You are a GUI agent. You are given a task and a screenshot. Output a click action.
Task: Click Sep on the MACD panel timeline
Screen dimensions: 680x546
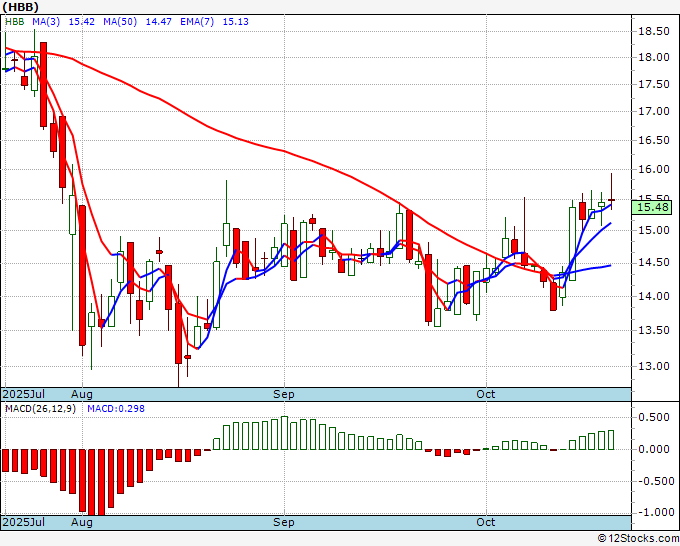coord(284,522)
